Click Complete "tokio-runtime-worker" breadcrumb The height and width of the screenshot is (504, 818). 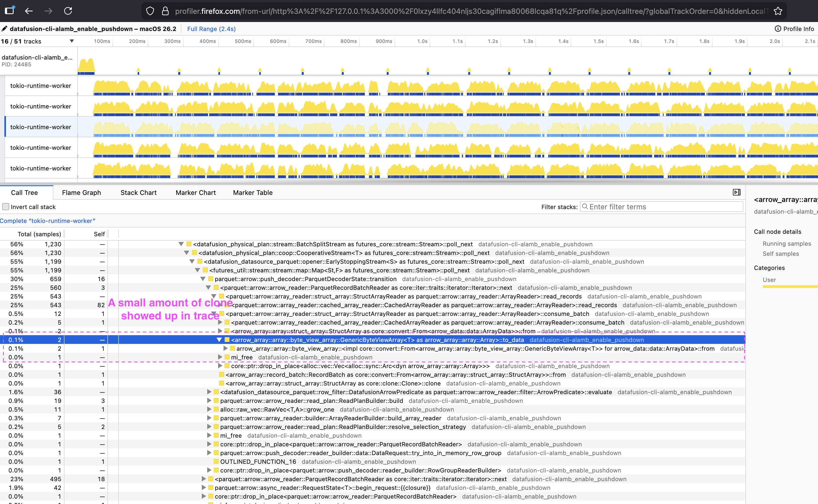click(48, 221)
